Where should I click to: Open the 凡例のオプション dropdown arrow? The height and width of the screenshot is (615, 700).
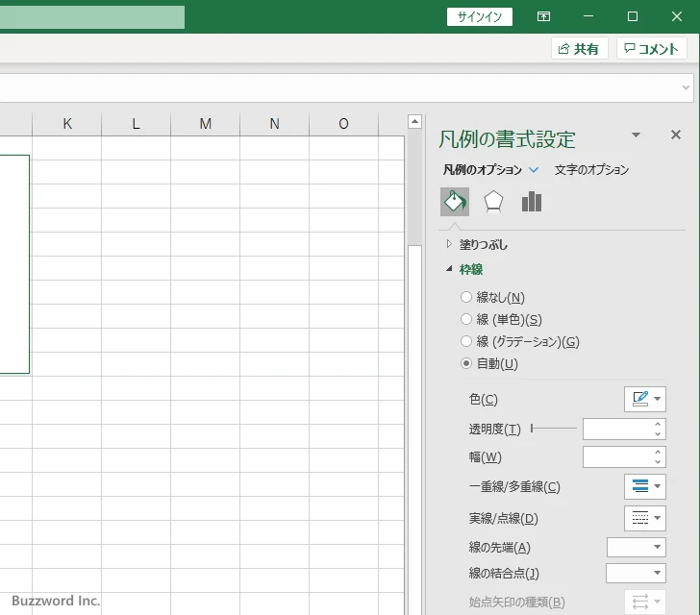[x=534, y=170]
